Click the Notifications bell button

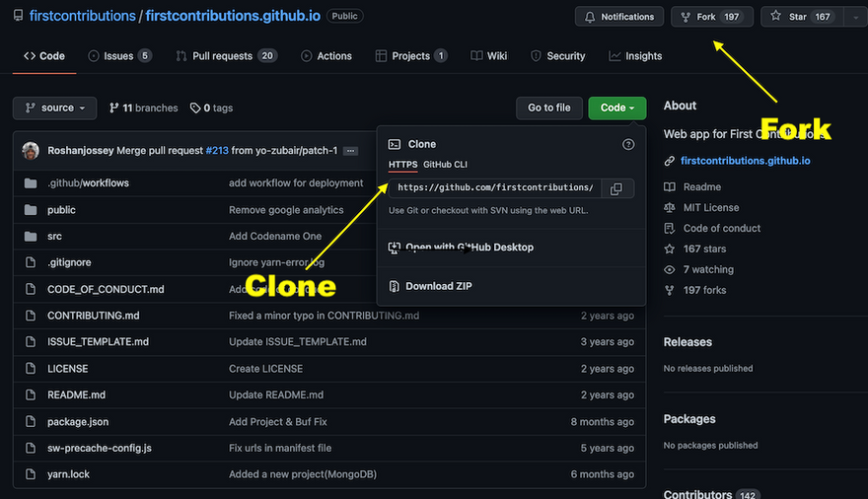618,17
